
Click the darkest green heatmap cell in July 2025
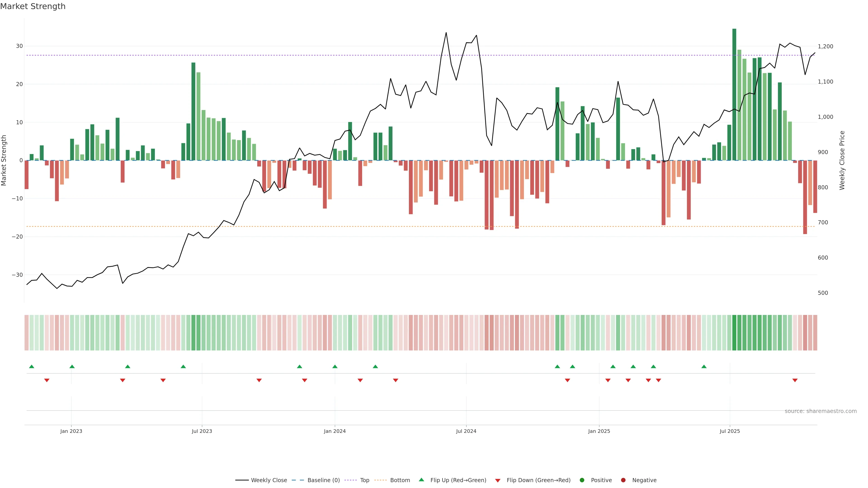pos(734,332)
